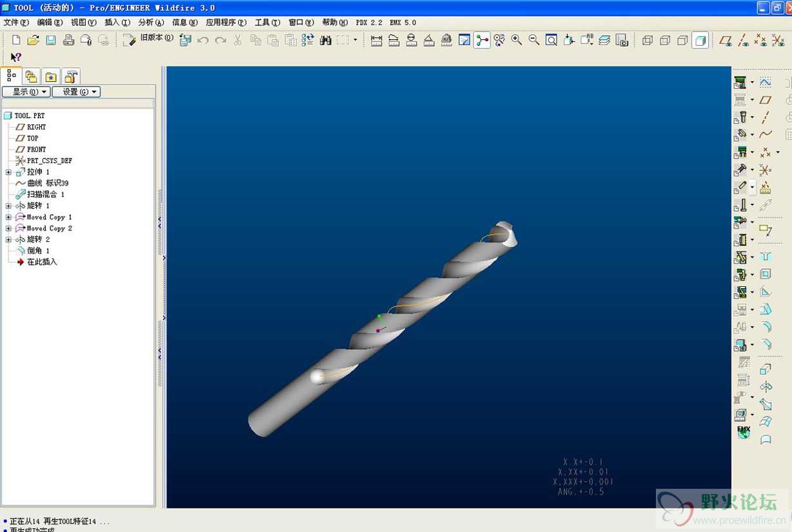Open the layers icon in the top toolbar
The image size is (792, 532).
(x=604, y=40)
